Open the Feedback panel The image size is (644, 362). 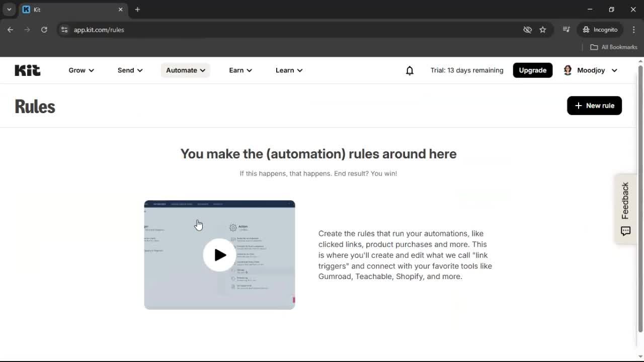point(625,208)
